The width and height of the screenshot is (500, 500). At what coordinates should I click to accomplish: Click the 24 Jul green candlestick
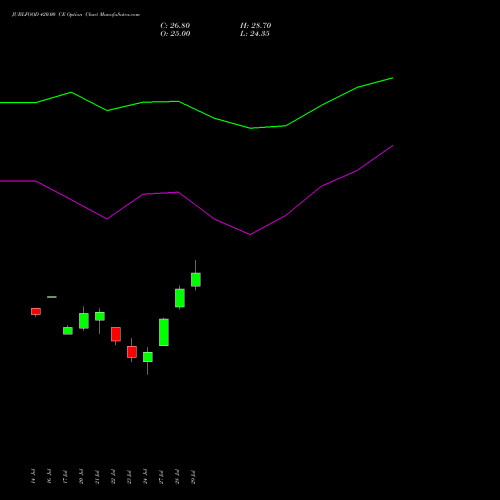[x=148, y=357]
